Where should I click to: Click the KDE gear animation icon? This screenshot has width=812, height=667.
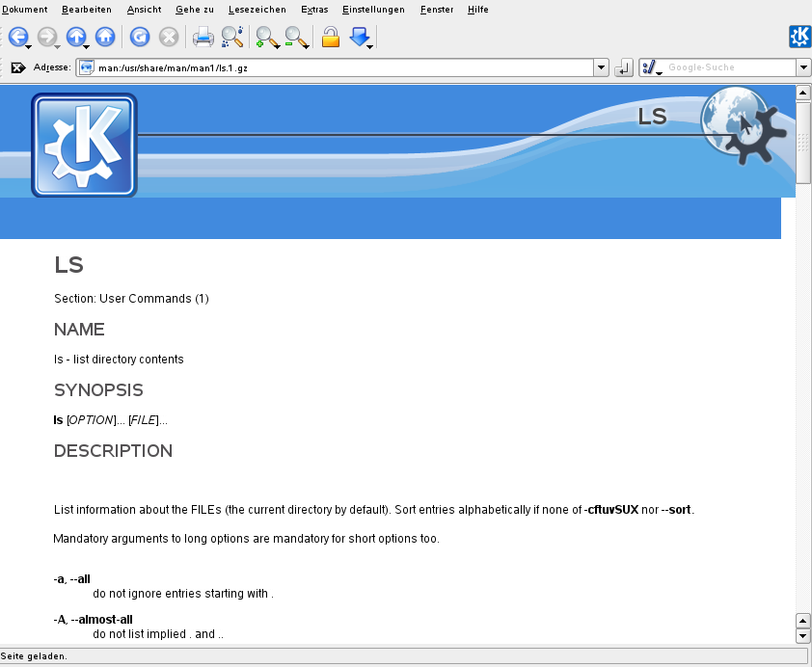800,37
